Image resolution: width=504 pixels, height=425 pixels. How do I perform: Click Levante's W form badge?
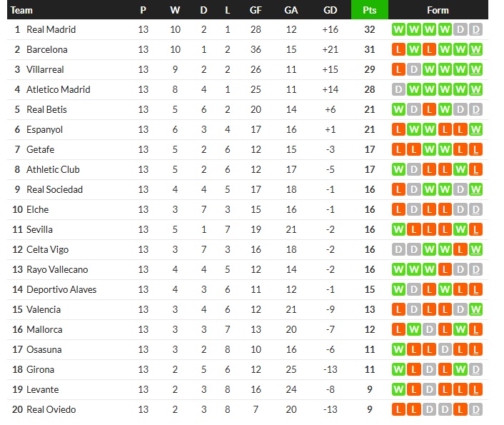(398, 389)
